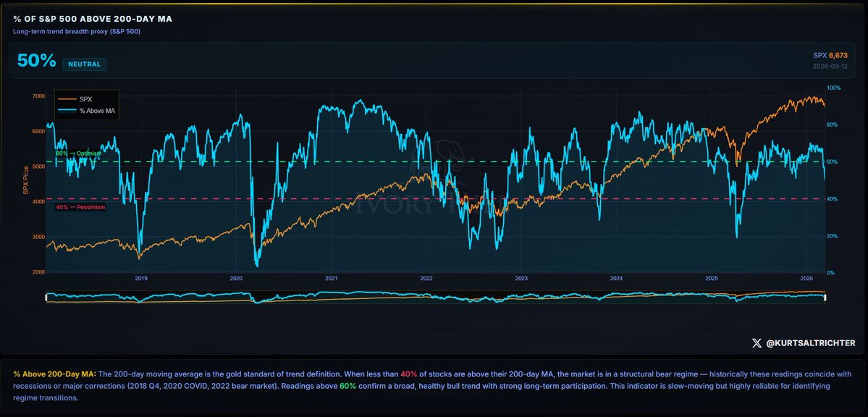Image resolution: width=868 pixels, height=417 pixels.
Task: Click the 2023 x-axis label
Action: pos(521,279)
